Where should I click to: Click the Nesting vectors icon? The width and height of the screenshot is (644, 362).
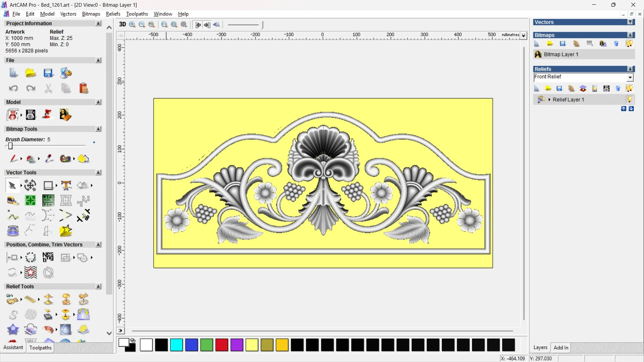pos(48,257)
